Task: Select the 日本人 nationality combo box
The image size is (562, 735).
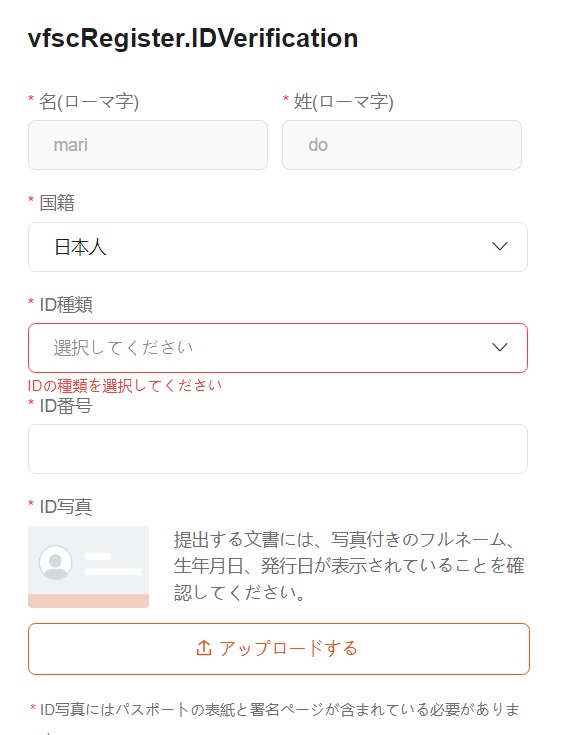Action: (x=278, y=247)
